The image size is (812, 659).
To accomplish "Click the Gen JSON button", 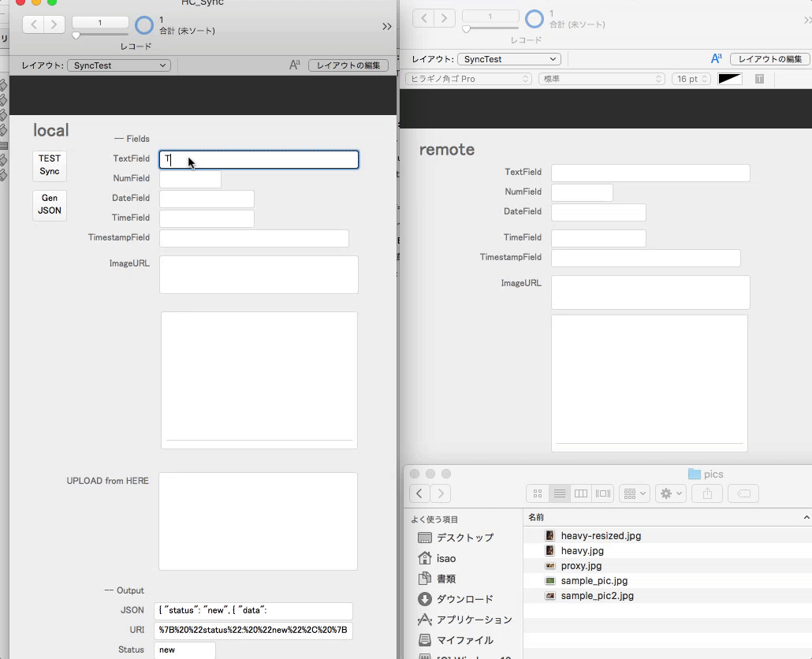I will click(x=50, y=204).
